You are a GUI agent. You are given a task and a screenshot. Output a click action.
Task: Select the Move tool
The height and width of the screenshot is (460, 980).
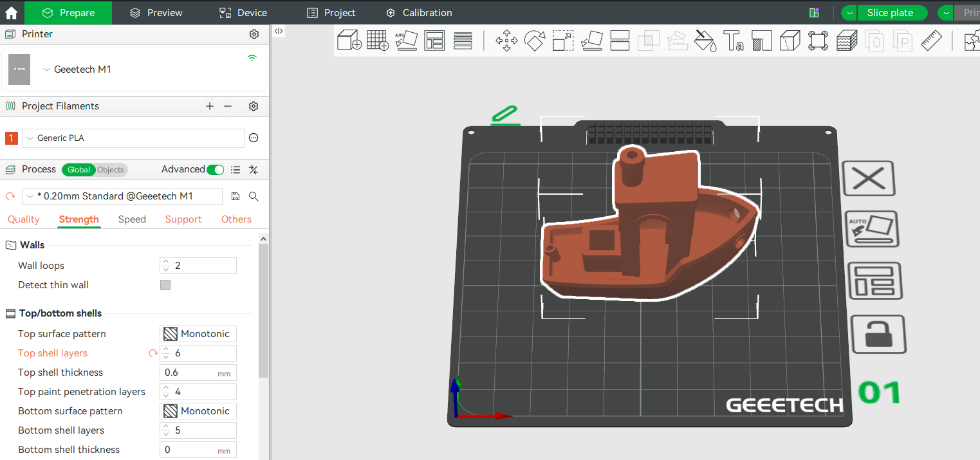506,40
